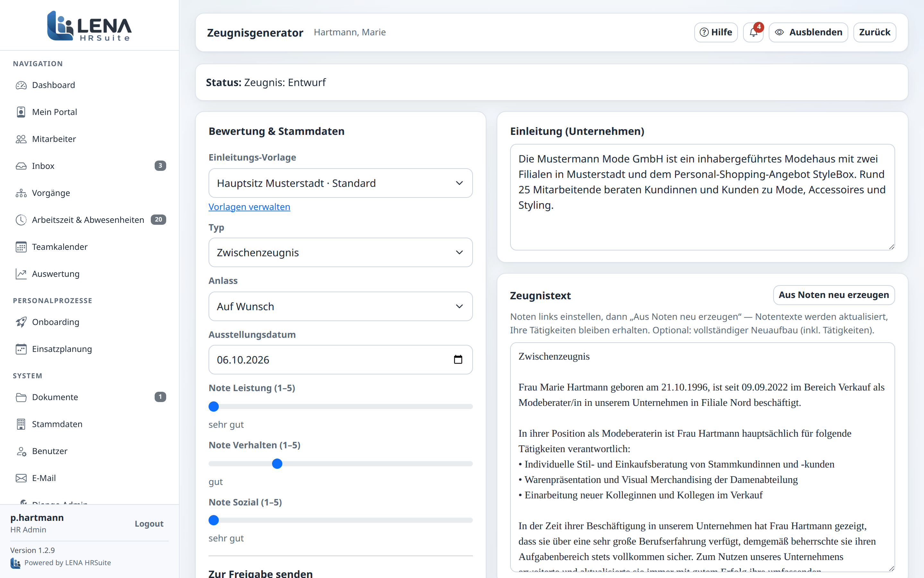Open the Typ Zwischenzeugnis dropdown
924x578 pixels.
[341, 253]
